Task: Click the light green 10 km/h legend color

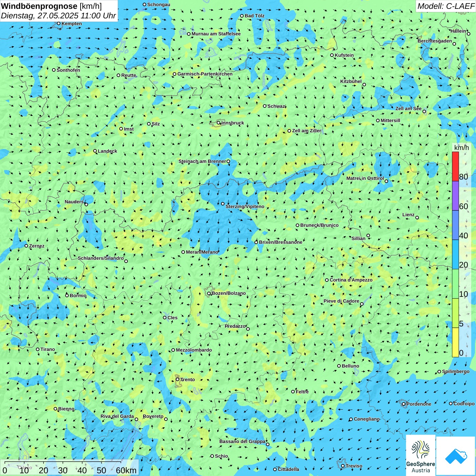Action: point(455,284)
